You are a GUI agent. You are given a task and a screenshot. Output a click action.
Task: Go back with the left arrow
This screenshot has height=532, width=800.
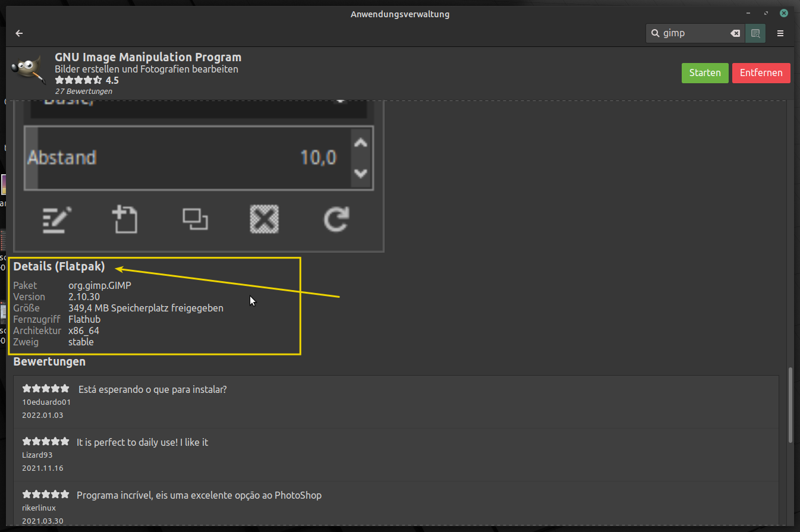coord(19,33)
